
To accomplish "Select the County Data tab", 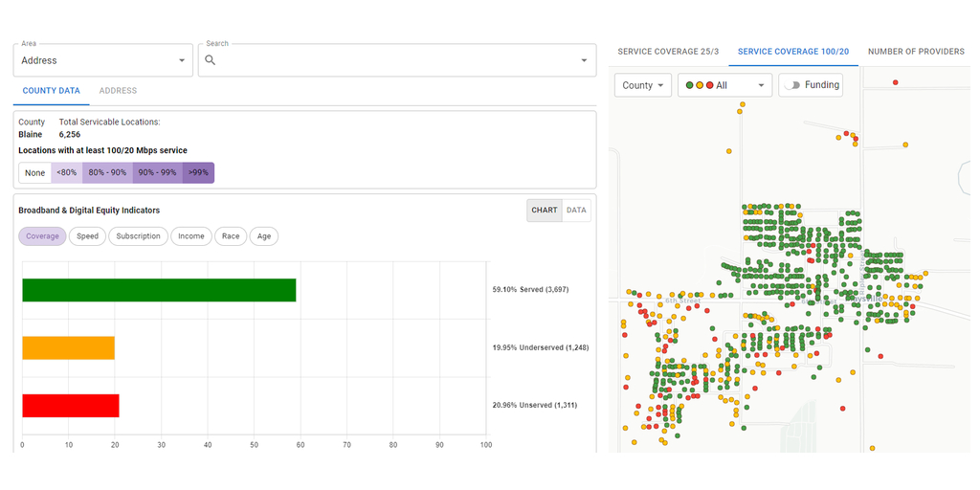I will [x=51, y=91].
